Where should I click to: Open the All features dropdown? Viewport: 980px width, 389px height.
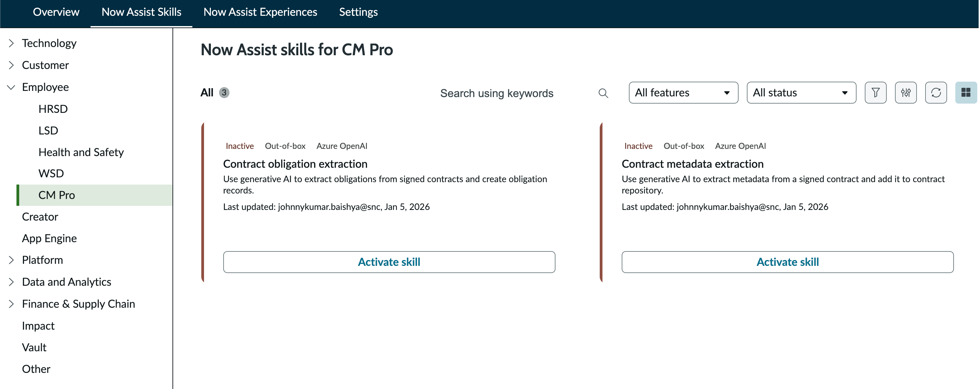click(683, 93)
